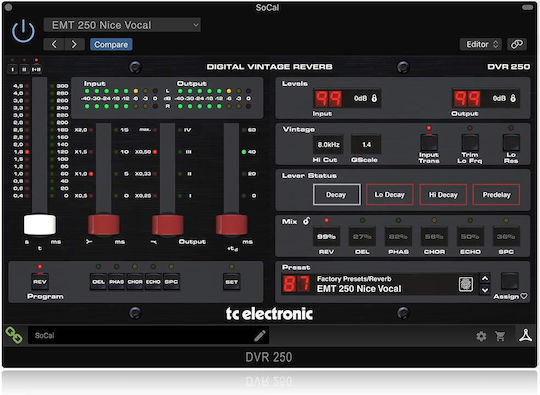The image size is (540, 395).
Task: Open the QScale 1.4 value field
Action: point(366,145)
